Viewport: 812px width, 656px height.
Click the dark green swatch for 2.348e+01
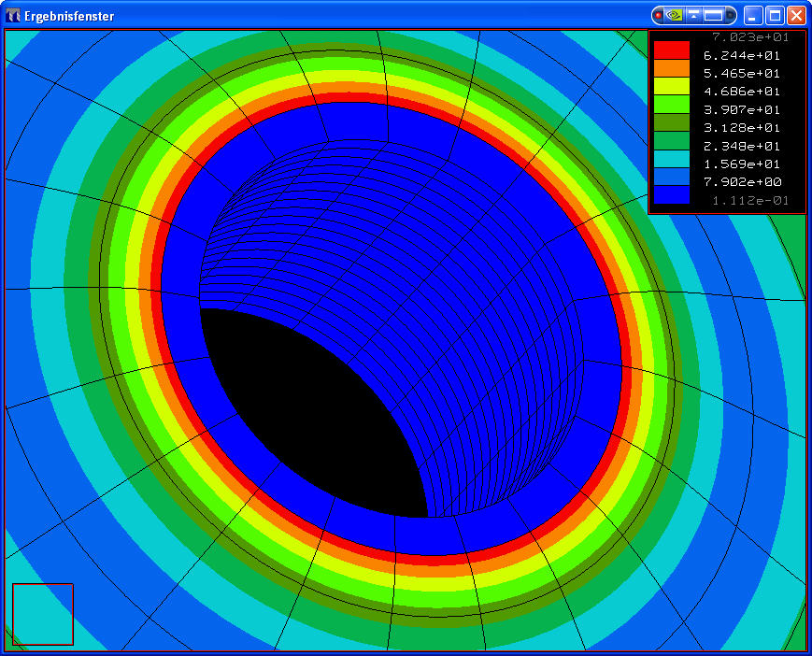(672, 141)
